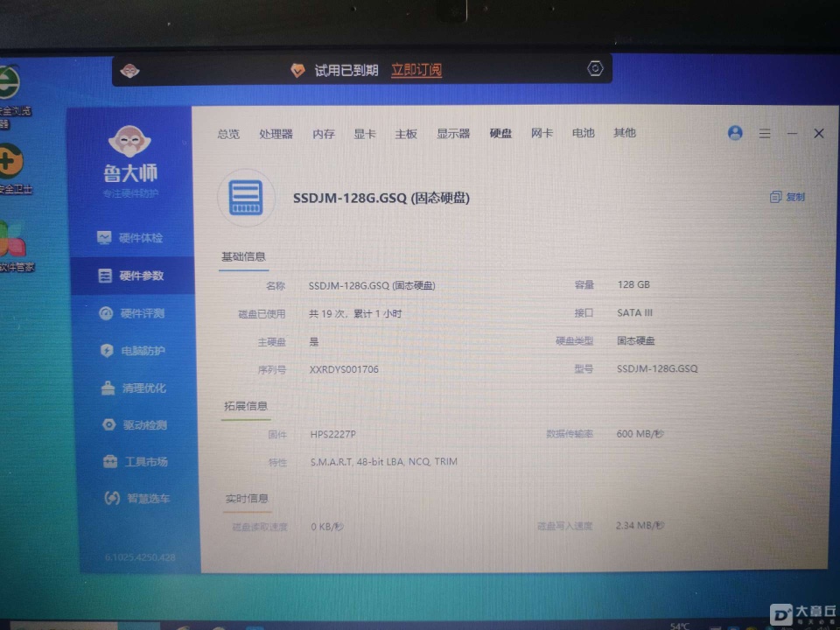
Task: Open 工具市场 in sidebar
Action: pos(136,461)
